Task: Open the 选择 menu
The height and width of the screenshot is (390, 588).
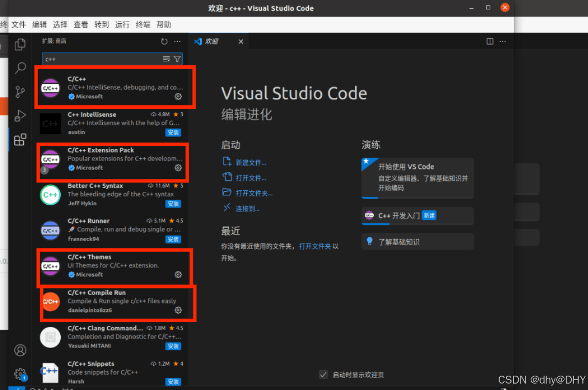Action: [60, 25]
